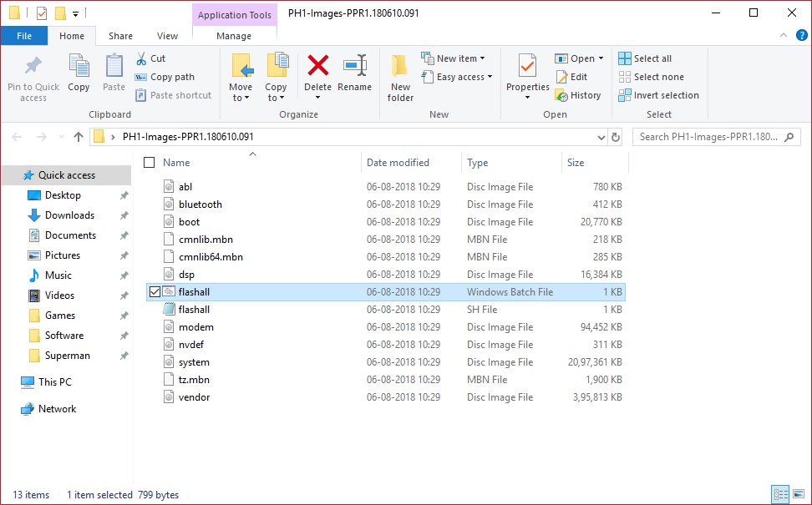Uncheck the flashall batch file checkbox

(155, 292)
